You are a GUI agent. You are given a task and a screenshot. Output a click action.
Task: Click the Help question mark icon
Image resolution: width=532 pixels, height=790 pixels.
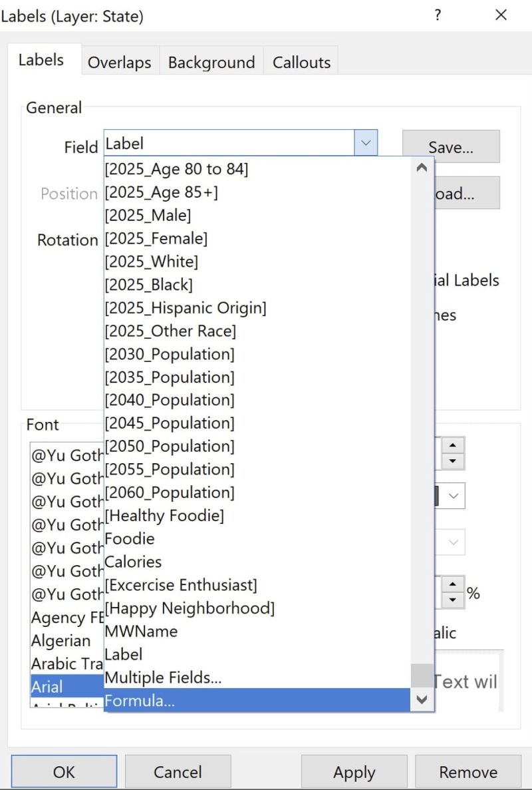coord(437,15)
